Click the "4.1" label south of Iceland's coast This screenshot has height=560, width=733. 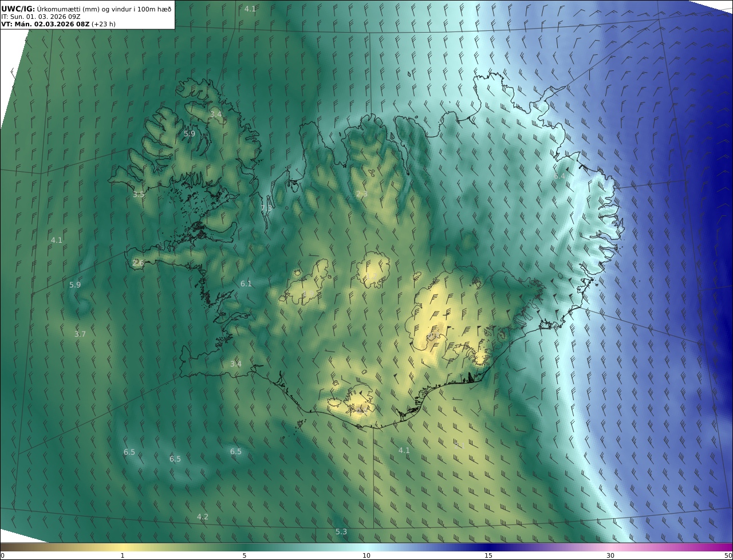coord(404,450)
